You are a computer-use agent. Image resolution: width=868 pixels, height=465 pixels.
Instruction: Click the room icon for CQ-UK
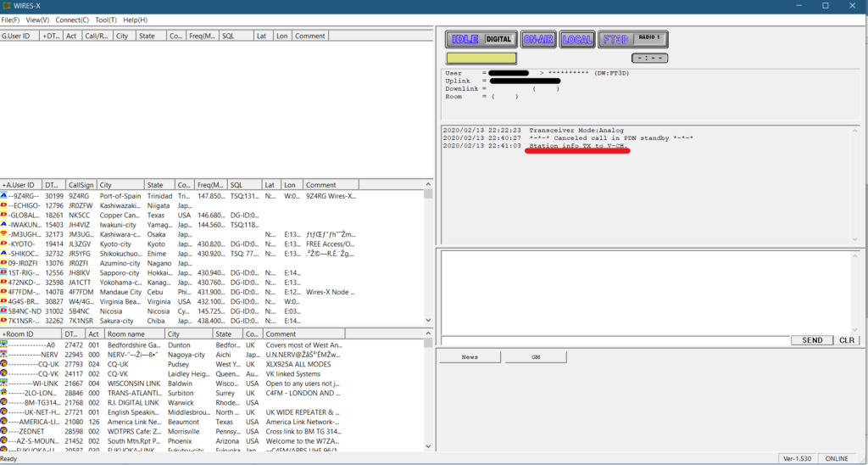[x=4, y=364]
